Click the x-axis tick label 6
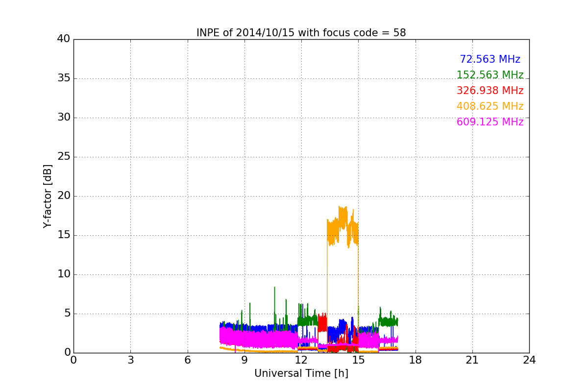The width and height of the screenshot is (588, 392). click(188, 360)
